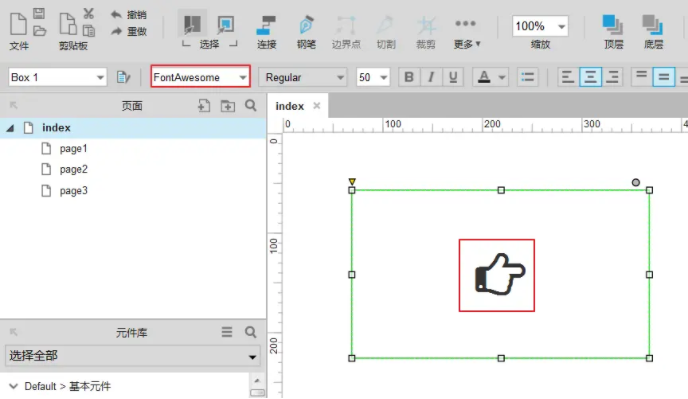Open the font color dropdown arrow
Image resolution: width=688 pixels, height=399 pixels.
click(x=502, y=78)
